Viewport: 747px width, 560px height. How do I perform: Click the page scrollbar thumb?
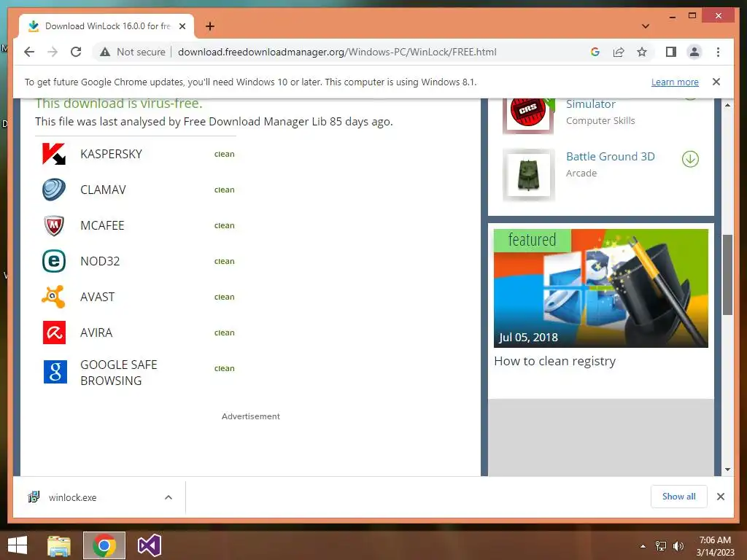pyautogui.click(x=727, y=275)
